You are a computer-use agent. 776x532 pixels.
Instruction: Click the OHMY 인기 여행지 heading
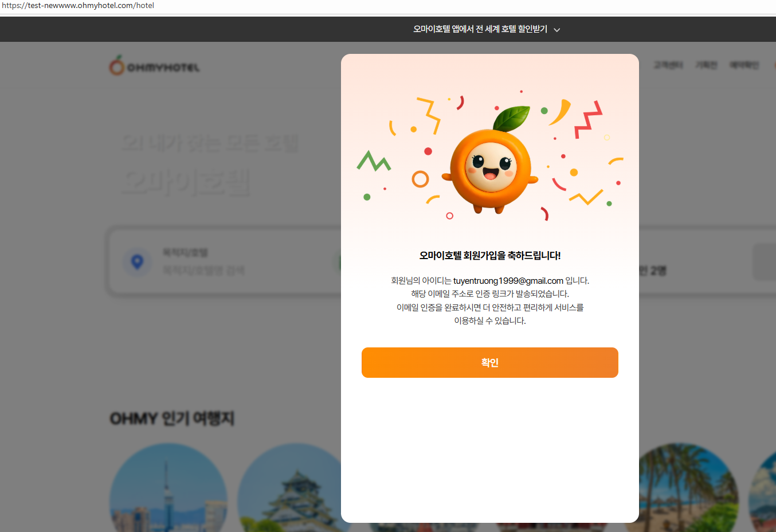pyautogui.click(x=172, y=418)
